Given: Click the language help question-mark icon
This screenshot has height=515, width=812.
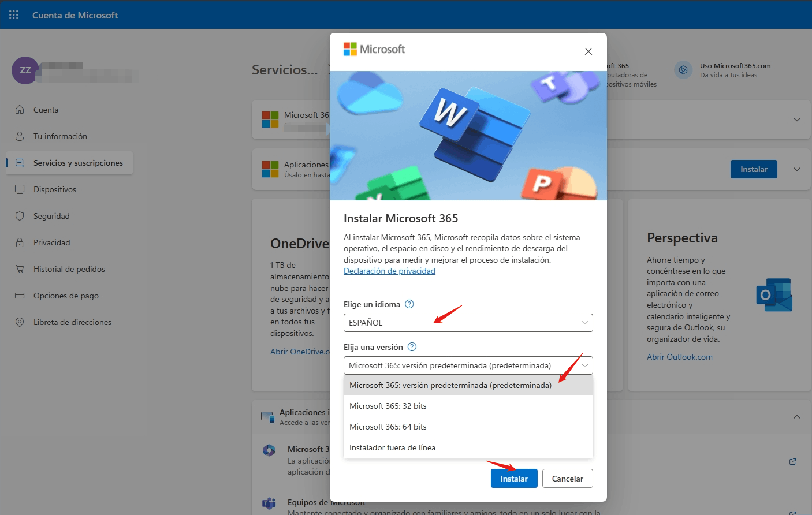Looking at the screenshot, I should (409, 304).
